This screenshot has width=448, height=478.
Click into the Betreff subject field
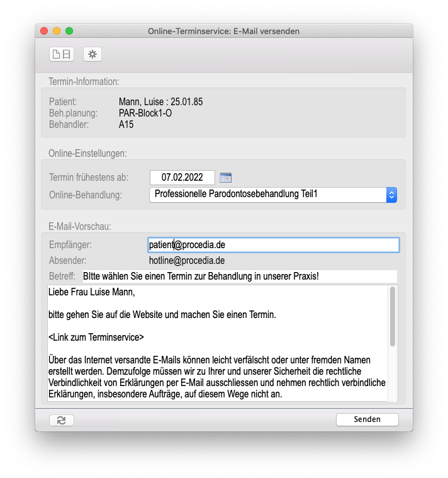pyautogui.click(x=239, y=276)
